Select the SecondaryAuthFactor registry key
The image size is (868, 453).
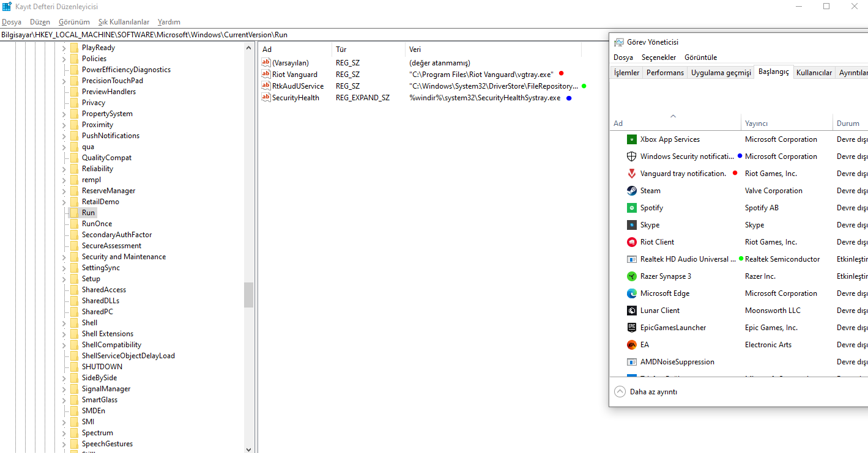[x=117, y=235]
